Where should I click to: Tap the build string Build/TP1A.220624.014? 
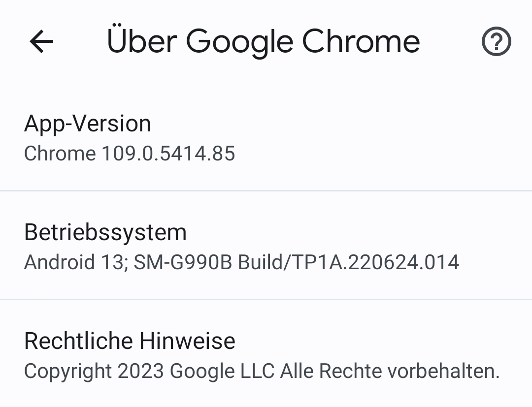[x=348, y=262]
